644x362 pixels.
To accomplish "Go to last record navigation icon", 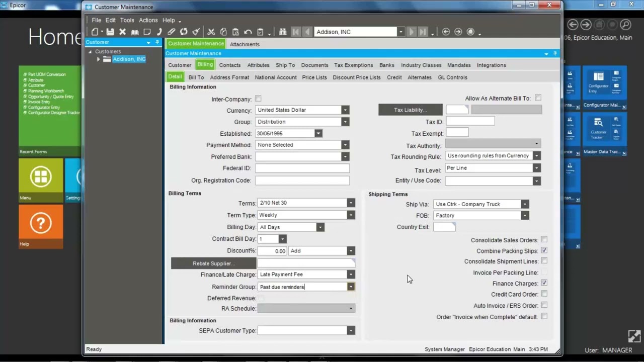I will pyautogui.click(x=423, y=32).
